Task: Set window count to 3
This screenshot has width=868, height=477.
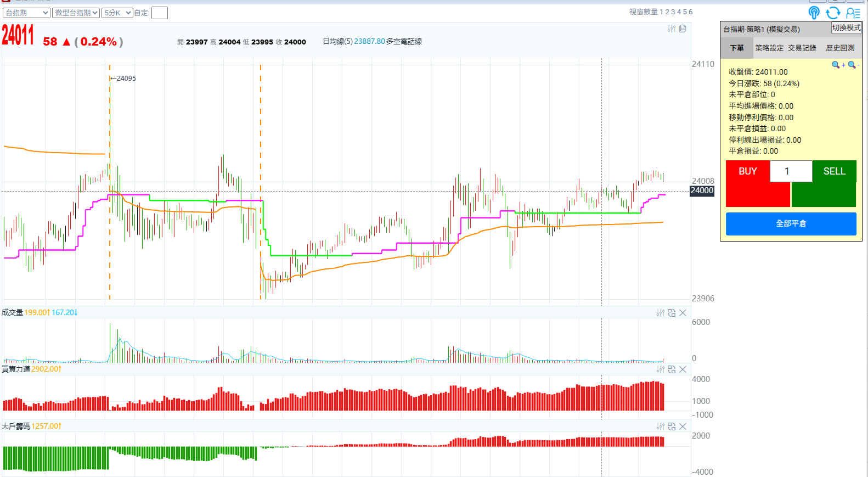Action: click(673, 12)
